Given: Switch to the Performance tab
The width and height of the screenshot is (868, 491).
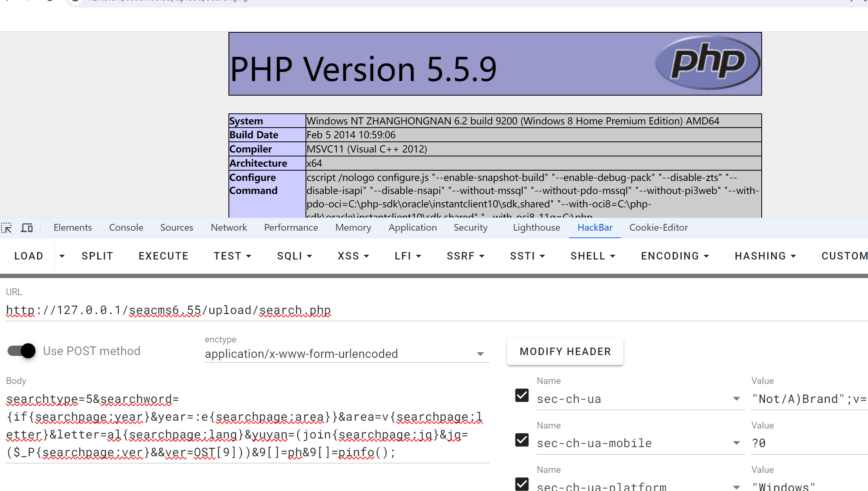Looking at the screenshot, I should (291, 228).
